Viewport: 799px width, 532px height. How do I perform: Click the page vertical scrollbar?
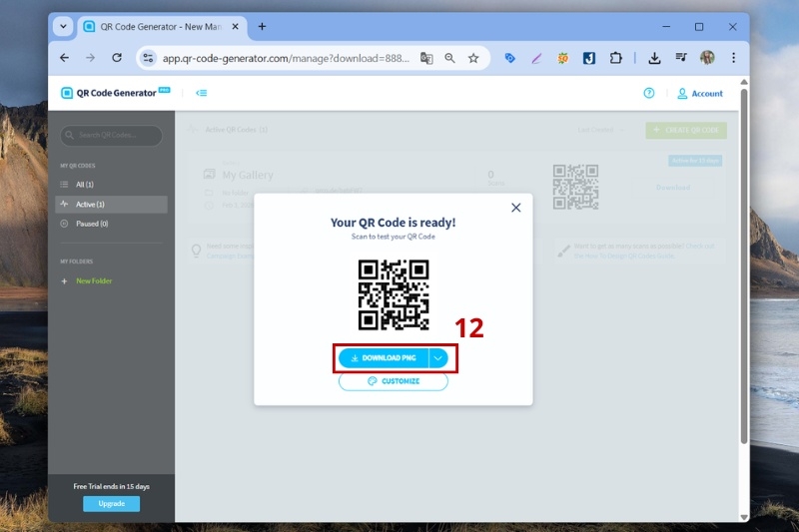(744, 265)
